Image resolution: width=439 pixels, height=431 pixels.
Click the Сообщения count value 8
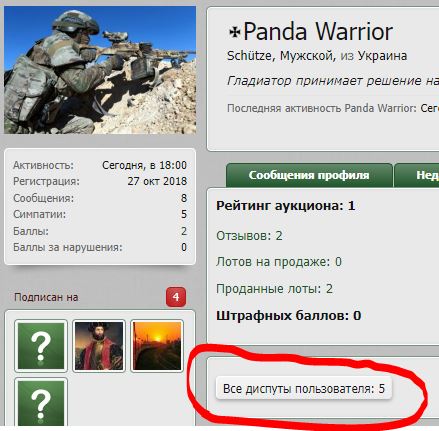[x=184, y=198]
